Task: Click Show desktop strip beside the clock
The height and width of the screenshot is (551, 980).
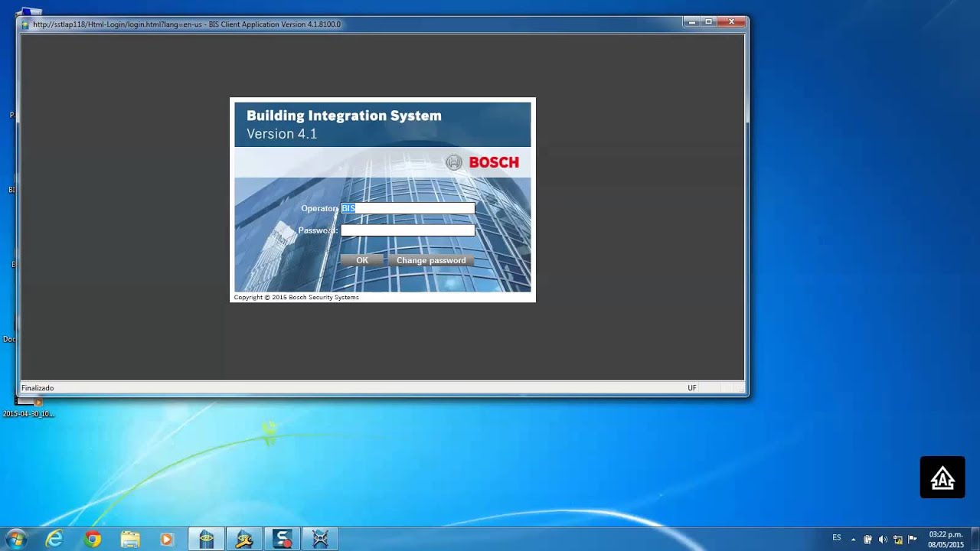Action: (975, 540)
